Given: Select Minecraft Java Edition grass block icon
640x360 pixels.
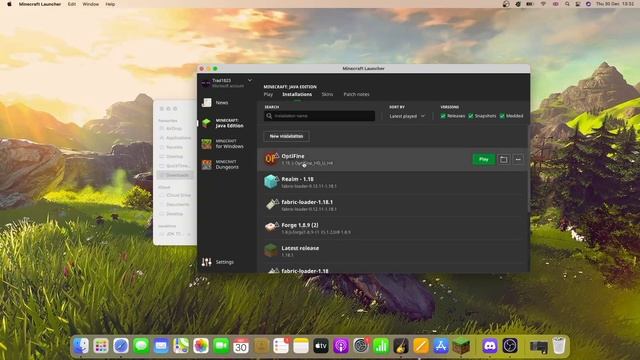Looking at the screenshot, I should click(x=207, y=123).
